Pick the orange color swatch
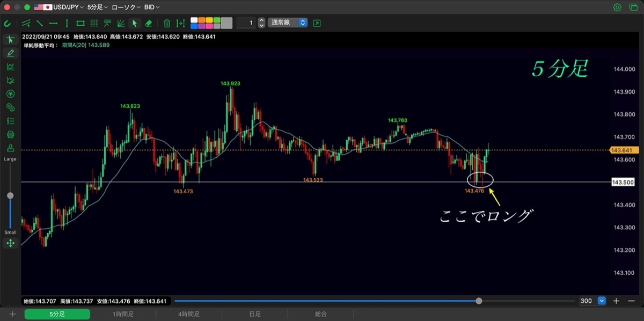 pos(202,20)
